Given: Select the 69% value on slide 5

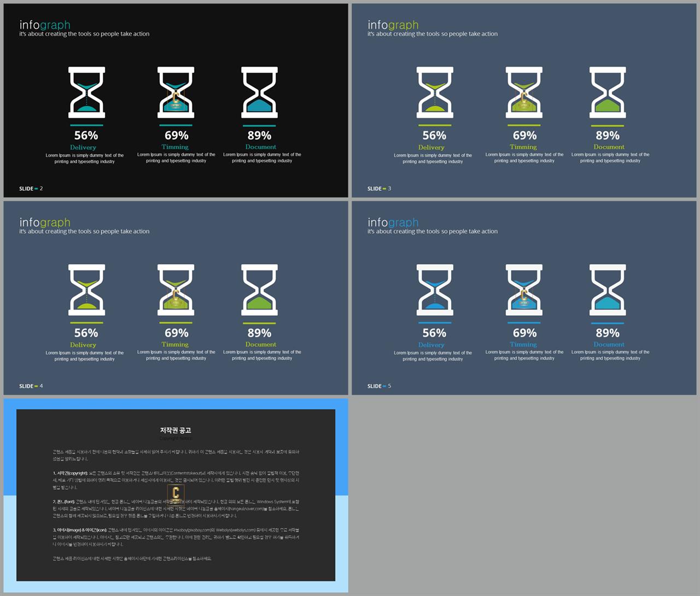Looking at the screenshot, I should (524, 333).
